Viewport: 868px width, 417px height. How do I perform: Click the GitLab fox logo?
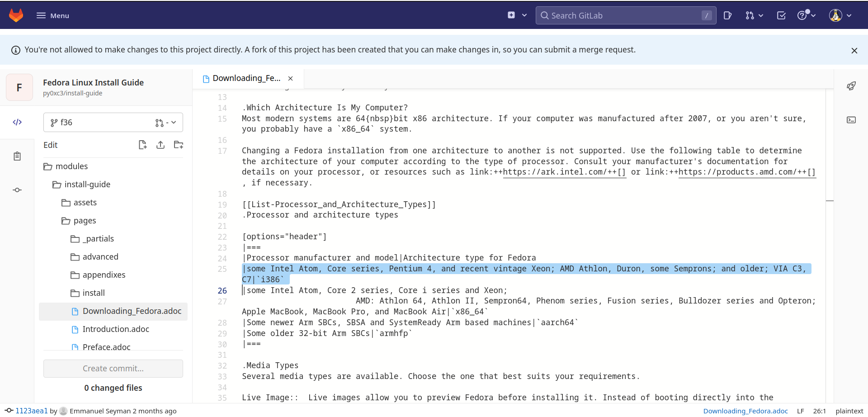click(x=16, y=15)
